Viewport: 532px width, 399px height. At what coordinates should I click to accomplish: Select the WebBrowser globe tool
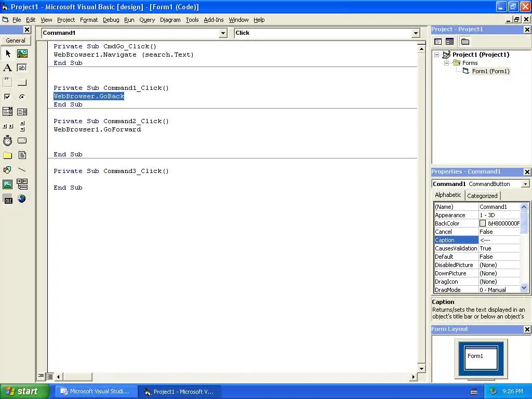(x=22, y=199)
